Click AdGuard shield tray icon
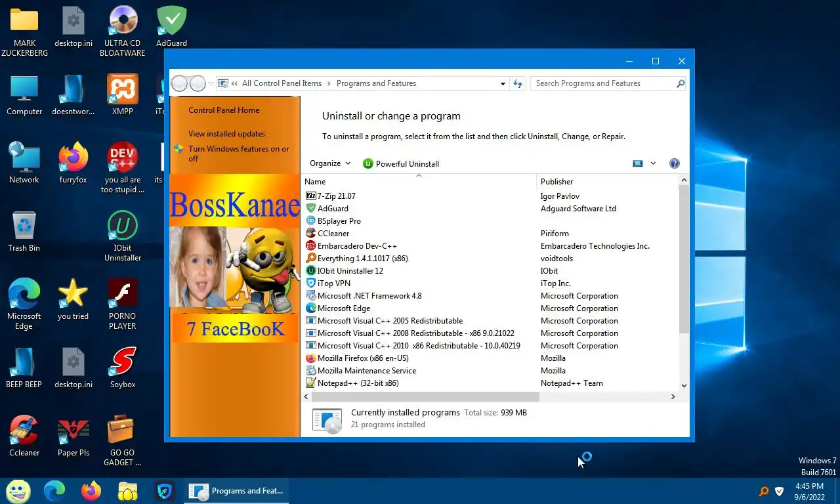Image resolution: width=840 pixels, height=504 pixels. coord(780,491)
